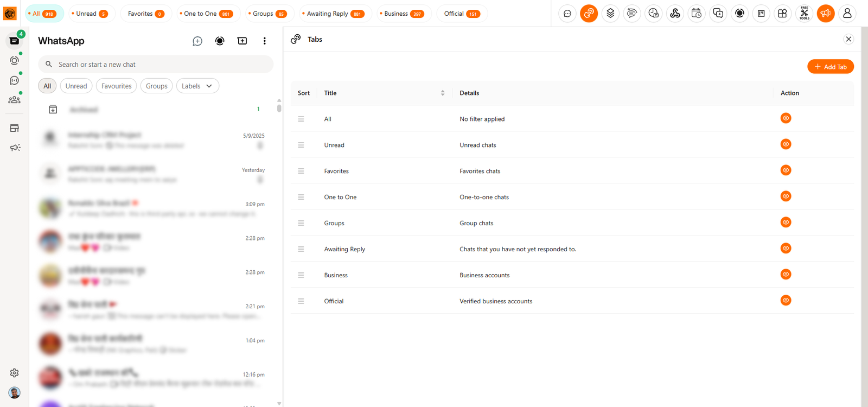Click the orange megaphone icon in toolbar
The image size is (868, 407).
point(826,14)
